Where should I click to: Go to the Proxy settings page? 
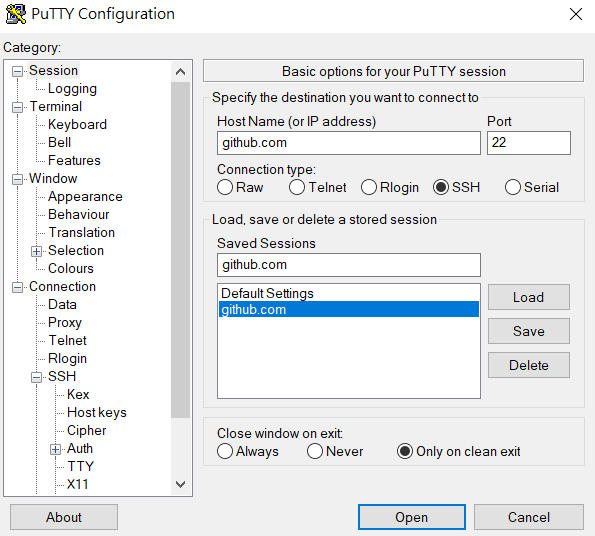(x=65, y=322)
